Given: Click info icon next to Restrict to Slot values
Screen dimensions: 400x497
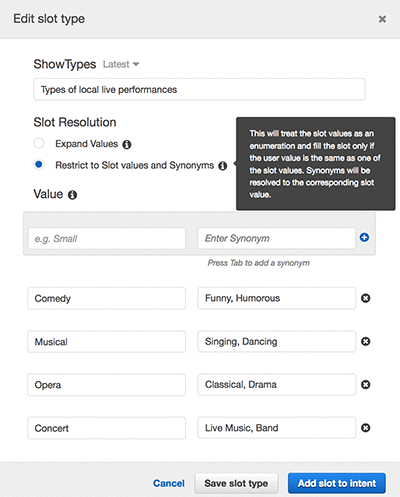Looking at the screenshot, I should [223, 166].
